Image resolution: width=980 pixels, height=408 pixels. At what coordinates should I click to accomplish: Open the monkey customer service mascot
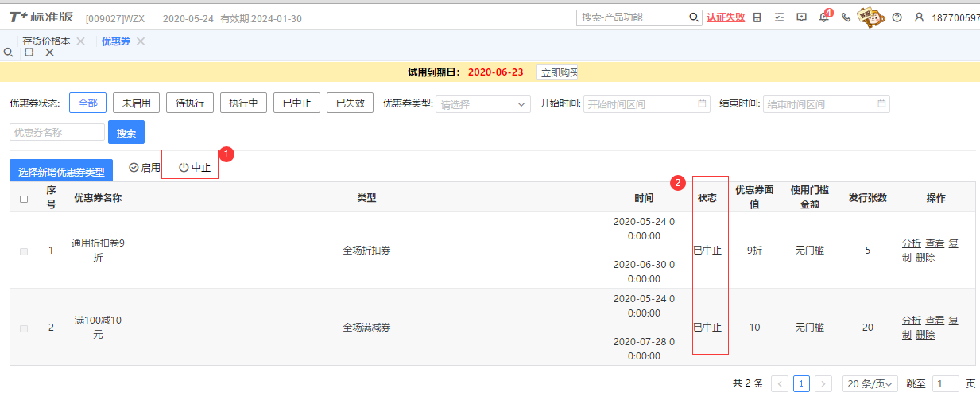pos(871,17)
